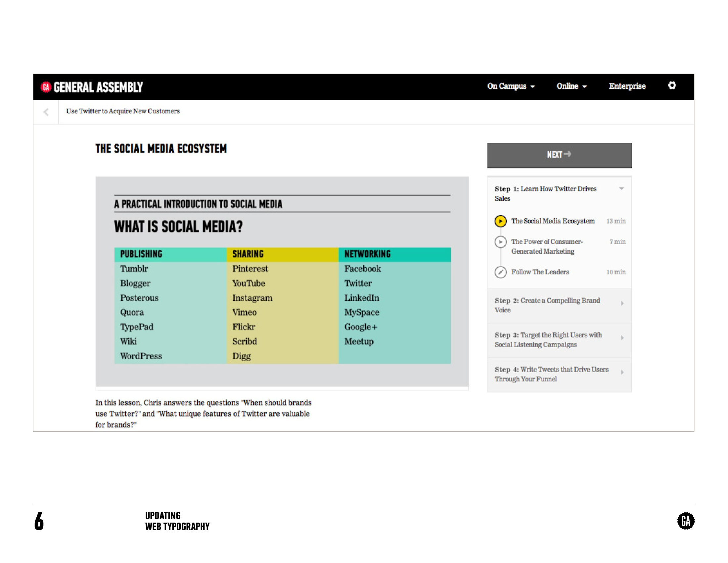The height and width of the screenshot is (563, 728).
Task: Expand Step 2 Create a Compelling Brand Voice
Action: [x=622, y=303]
